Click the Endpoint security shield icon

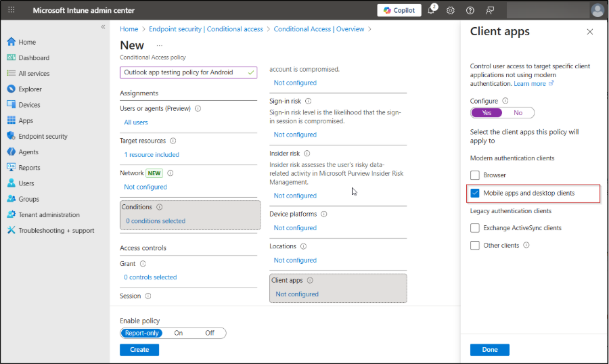pyautogui.click(x=11, y=136)
